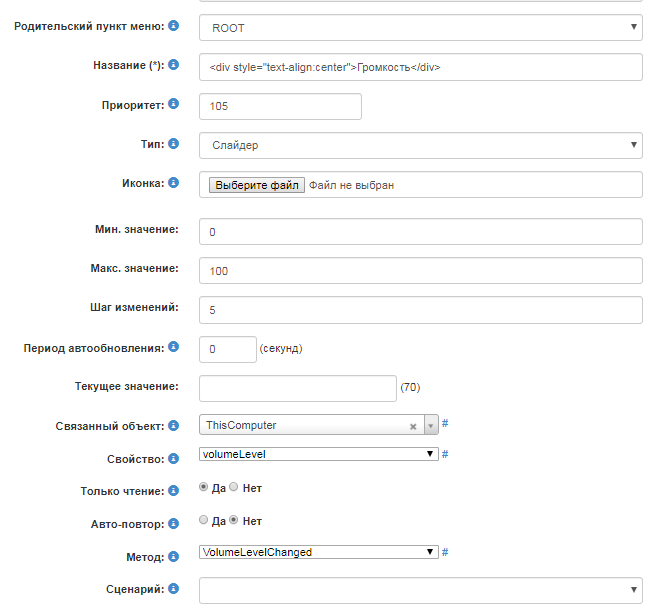The image size is (658, 611).
Task: Expand the Свойство dropdown with volumeLevel
Action: pyautogui.click(x=319, y=454)
